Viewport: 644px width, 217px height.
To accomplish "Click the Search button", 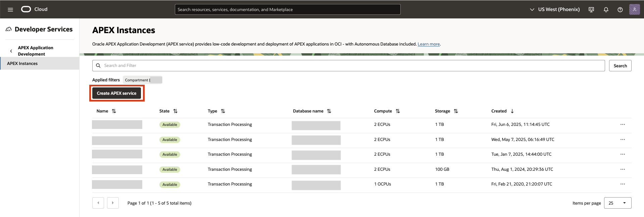I will pos(620,66).
